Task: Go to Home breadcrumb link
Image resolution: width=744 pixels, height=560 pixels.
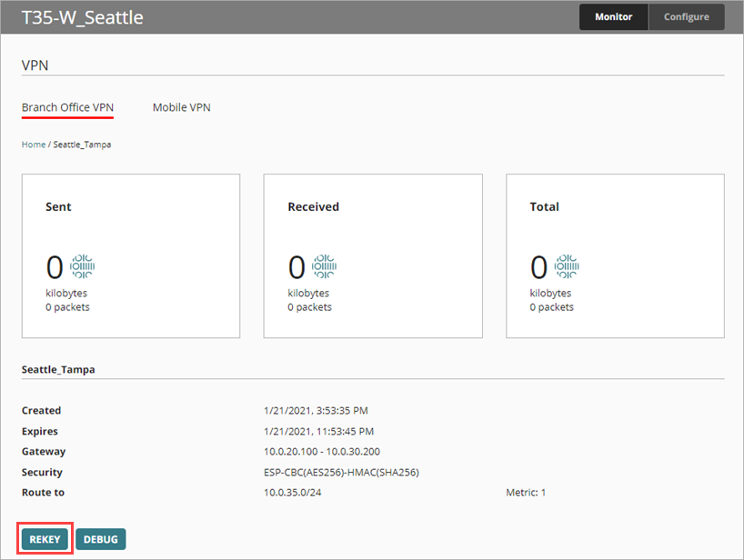Action: (x=34, y=145)
